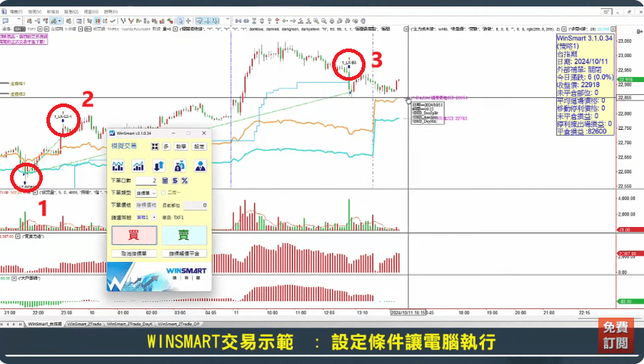Open the first dropdown arrow after TXF1 symbol

pyautogui.click(x=40, y=29)
